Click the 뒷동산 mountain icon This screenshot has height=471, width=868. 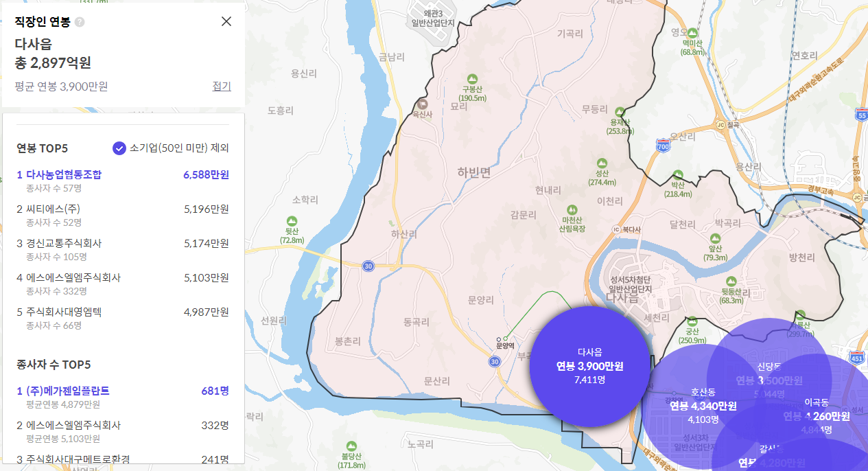click(x=731, y=281)
